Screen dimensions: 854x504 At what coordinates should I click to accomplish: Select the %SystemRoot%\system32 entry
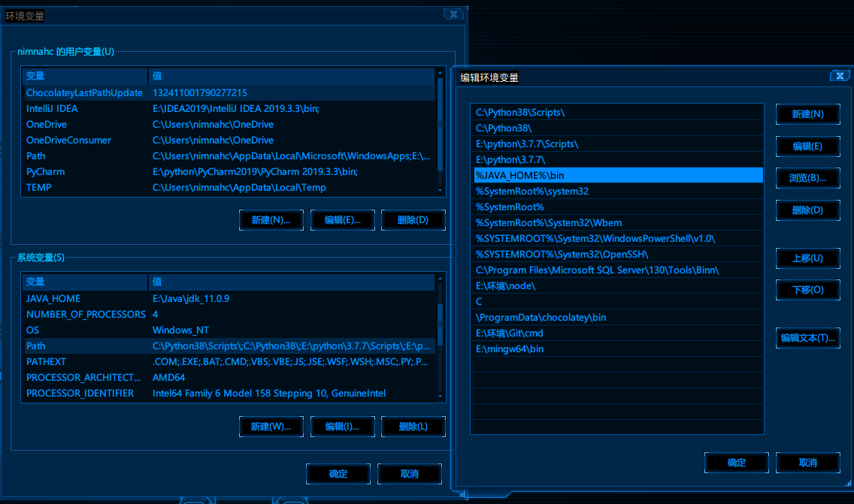[617, 191]
